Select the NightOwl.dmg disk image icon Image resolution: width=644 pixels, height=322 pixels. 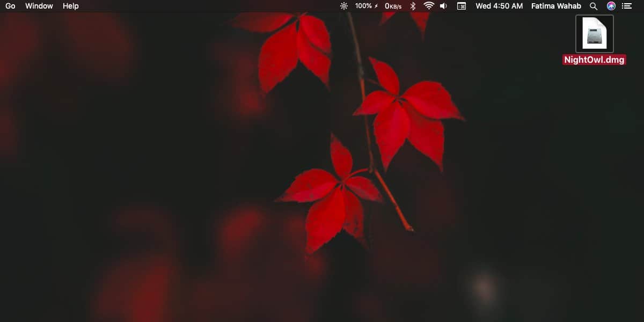click(x=594, y=33)
